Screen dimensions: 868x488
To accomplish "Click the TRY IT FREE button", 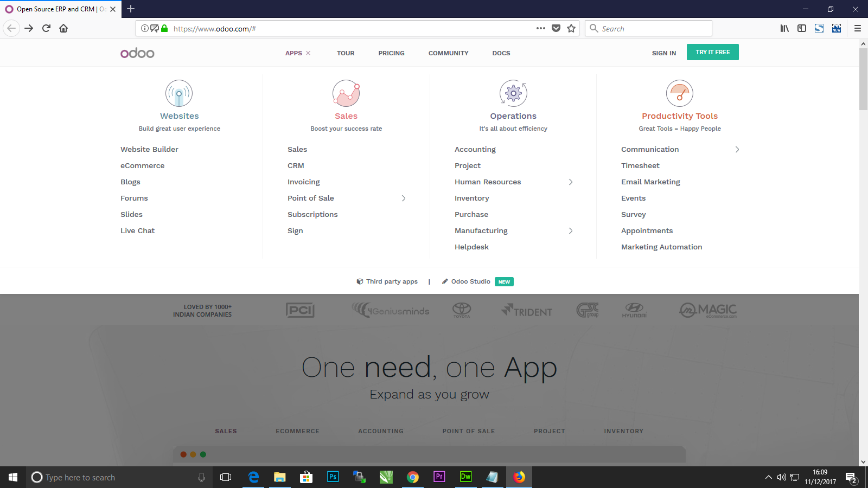I will pos(713,52).
